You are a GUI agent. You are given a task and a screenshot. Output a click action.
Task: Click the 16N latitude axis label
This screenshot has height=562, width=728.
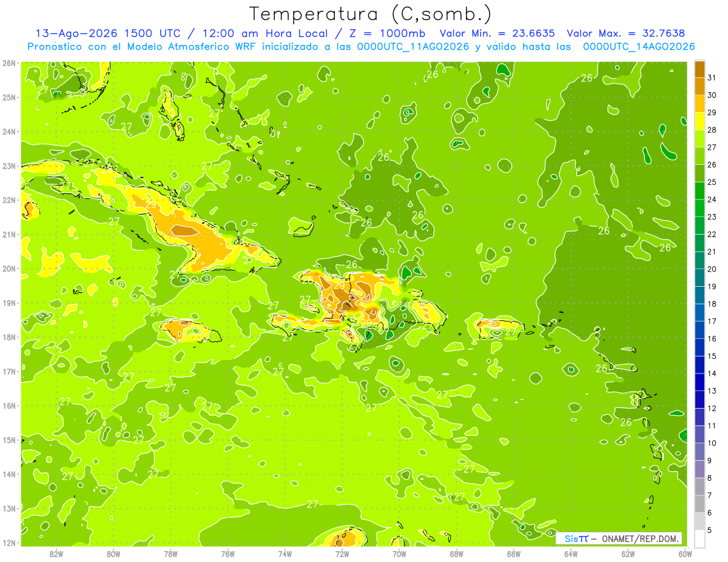pyautogui.click(x=9, y=406)
